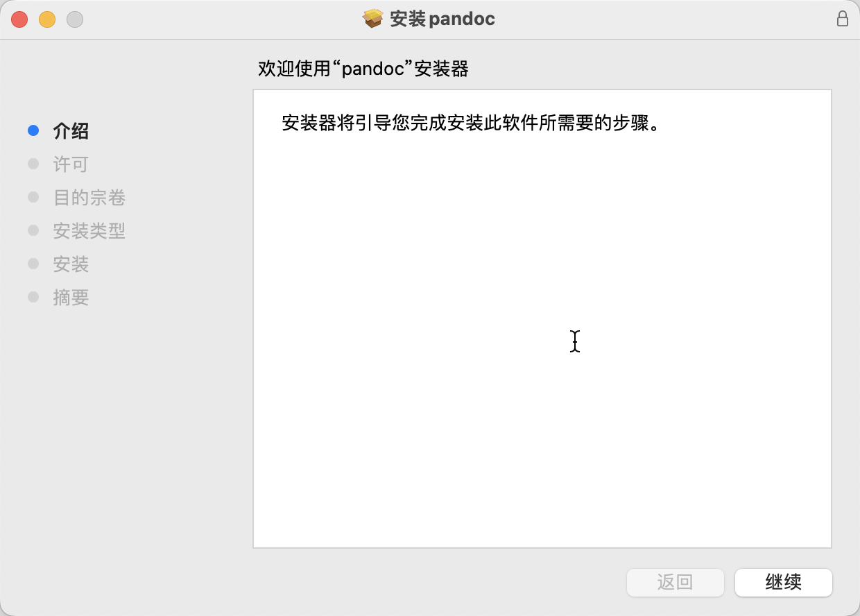Click the dot next to 摘要
The image size is (860, 616).
click(33, 297)
